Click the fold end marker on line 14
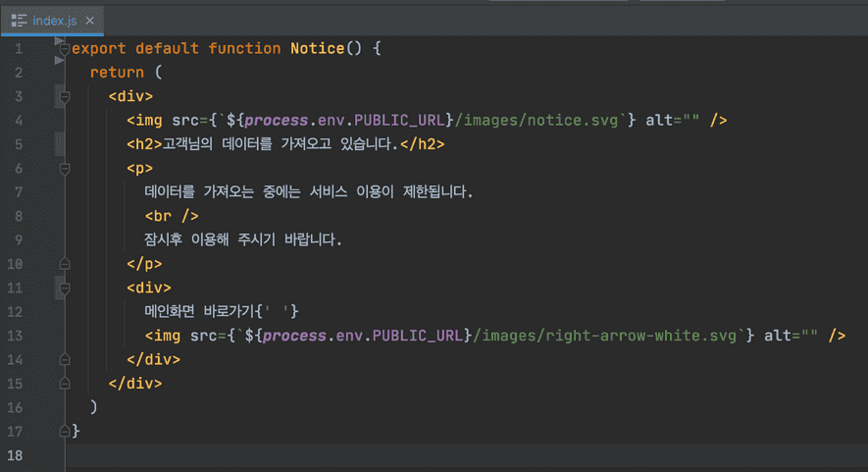The image size is (868, 472). click(65, 360)
